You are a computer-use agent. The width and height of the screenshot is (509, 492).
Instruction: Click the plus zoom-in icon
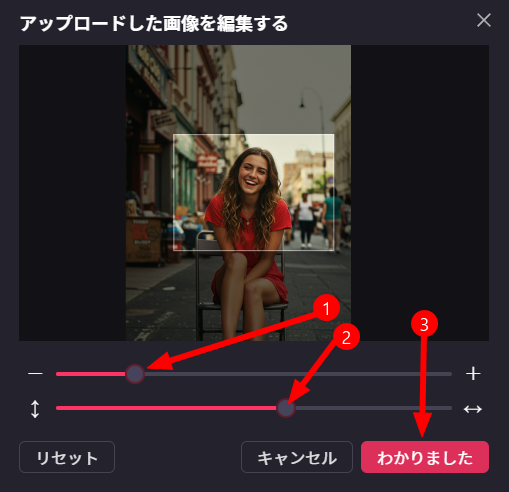(x=473, y=373)
